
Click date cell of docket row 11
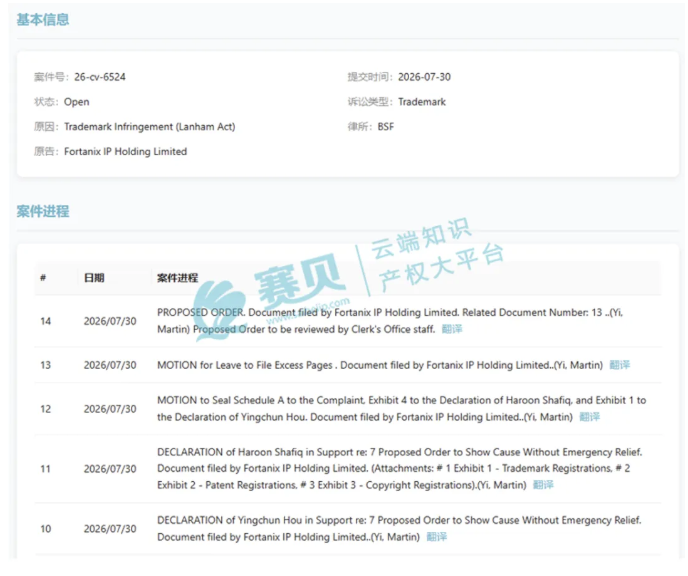click(110, 469)
